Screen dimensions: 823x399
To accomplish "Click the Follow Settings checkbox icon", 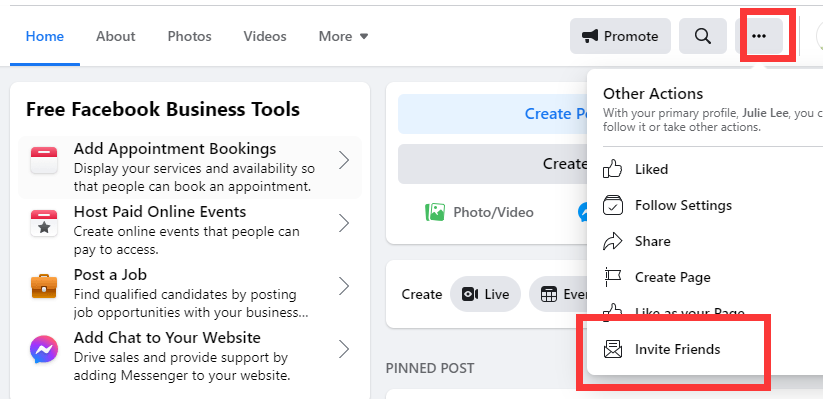I will pyautogui.click(x=613, y=205).
